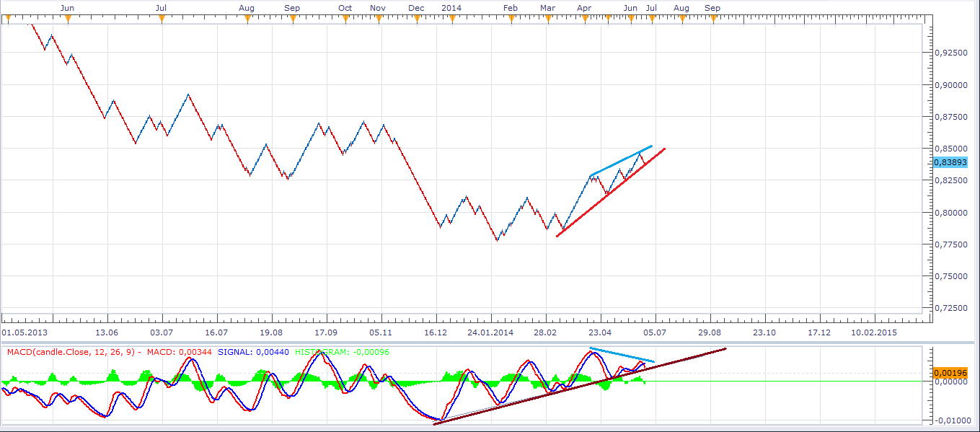Click the current price tag 0,83893

(x=949, y=163)
